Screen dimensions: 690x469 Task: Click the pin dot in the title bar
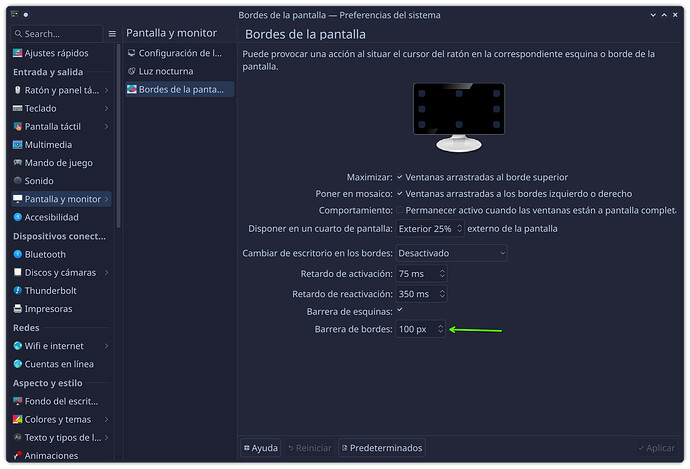[x=26, y=15]
